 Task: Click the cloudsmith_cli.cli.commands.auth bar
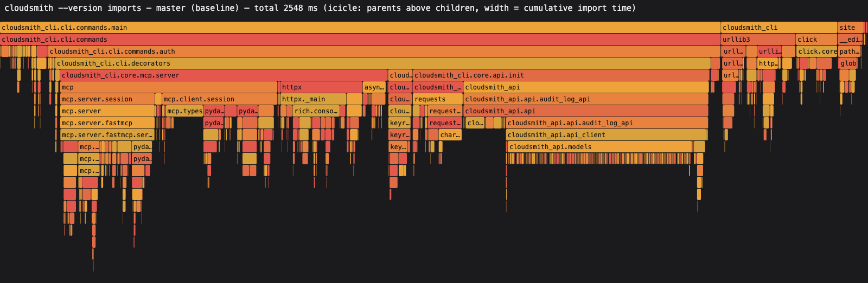pyautogui.click(x=384, y=52)
